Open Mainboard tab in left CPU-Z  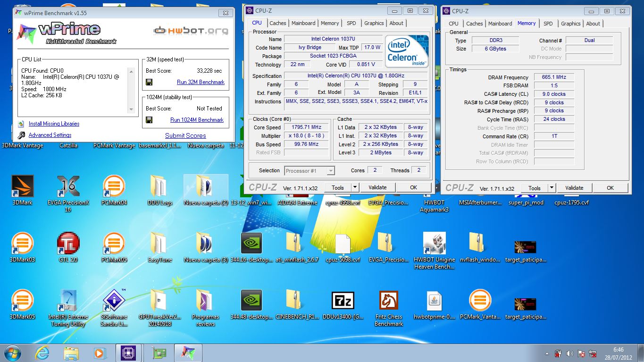pos(303,23)
